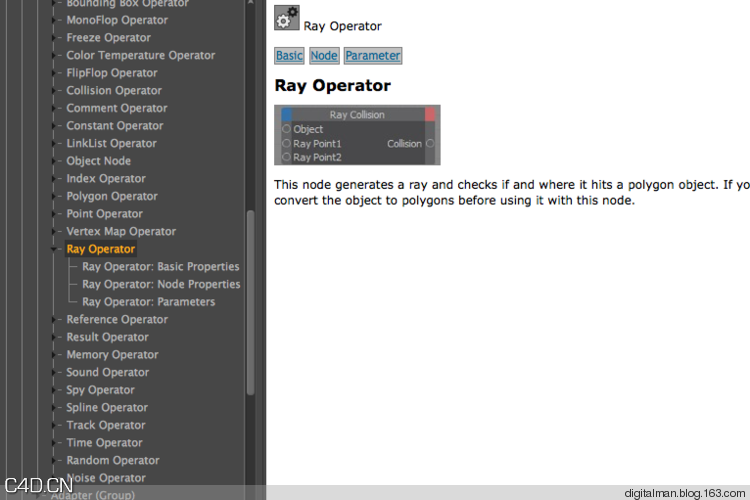Expand the MonoFlop Operator tree arrow
This screenshot has height=500, width=750.
54,20
